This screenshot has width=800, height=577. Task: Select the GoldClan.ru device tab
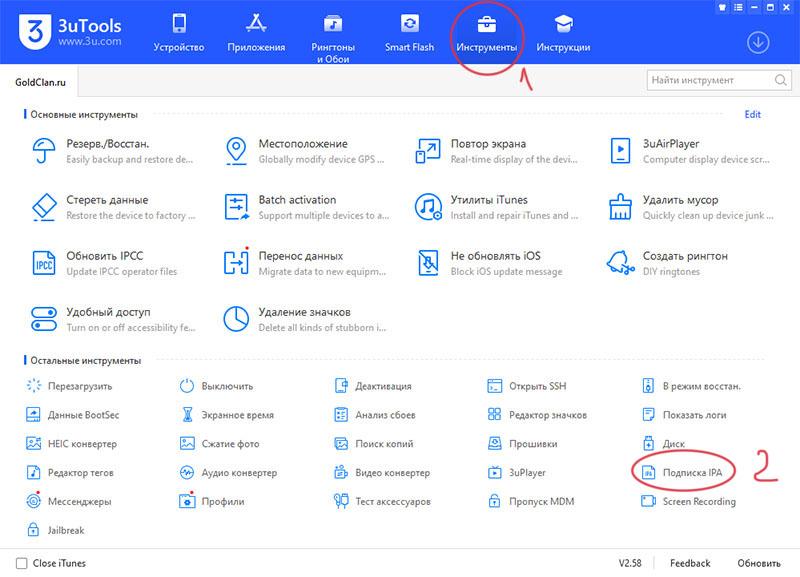click(x=40, y=82)
